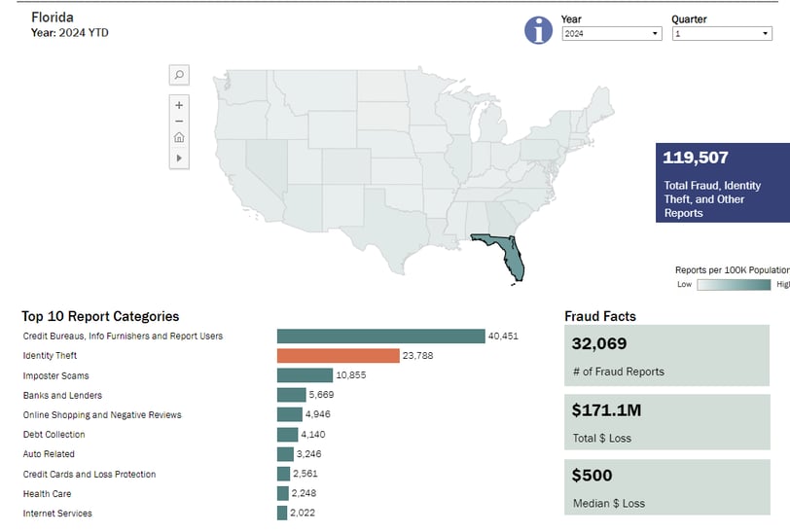Click the Reports per 100K color legend

734,285
